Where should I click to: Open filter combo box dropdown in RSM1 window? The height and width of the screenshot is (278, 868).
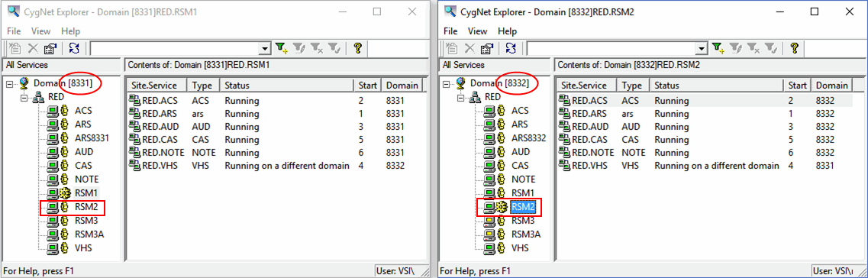tap(266, 49)
